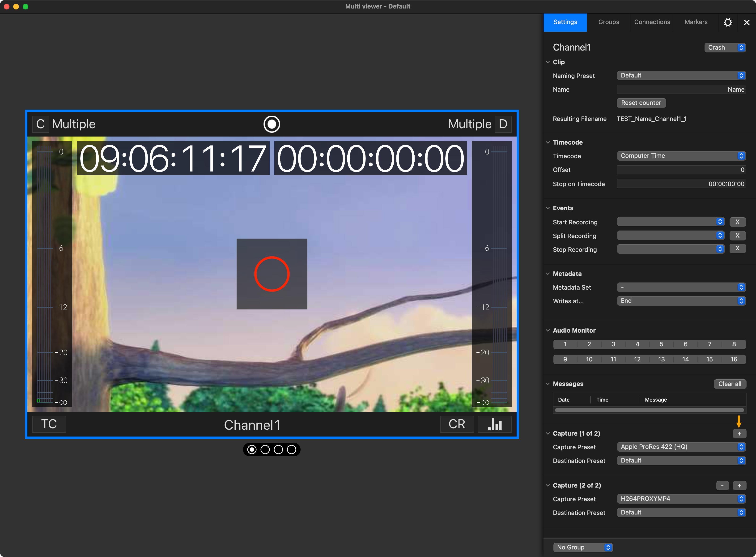Click the C source badge
This screenshot has height=557, width=756.
pos(40,124)
